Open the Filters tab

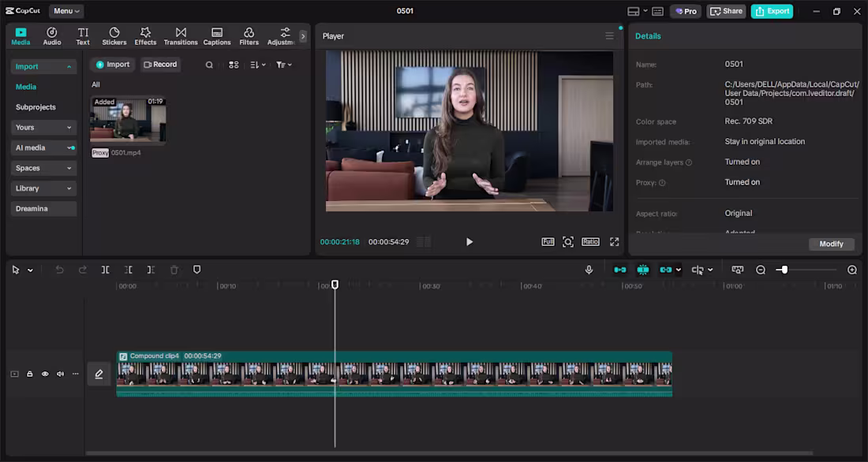(249, 36)
